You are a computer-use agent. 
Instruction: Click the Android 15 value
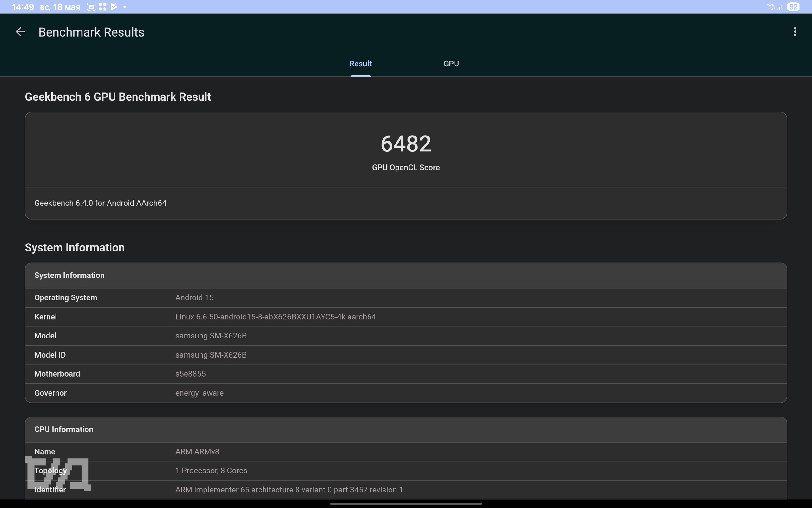click(x=194, y=298)
